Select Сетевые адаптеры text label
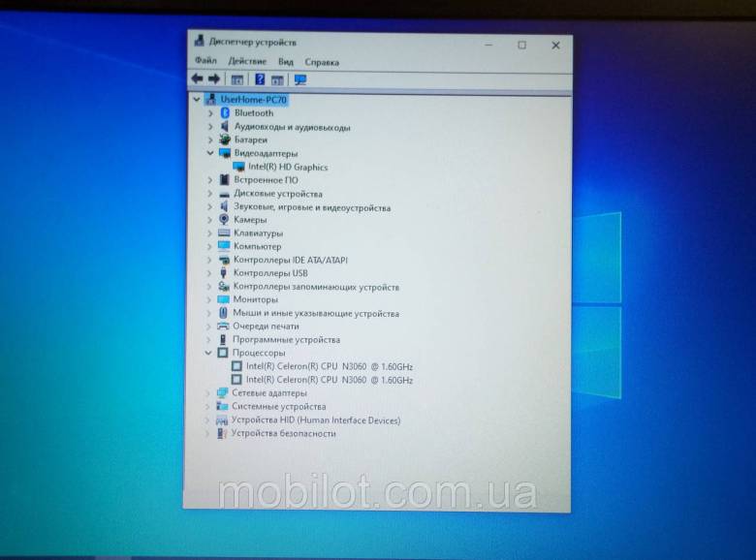 (269, 392)
